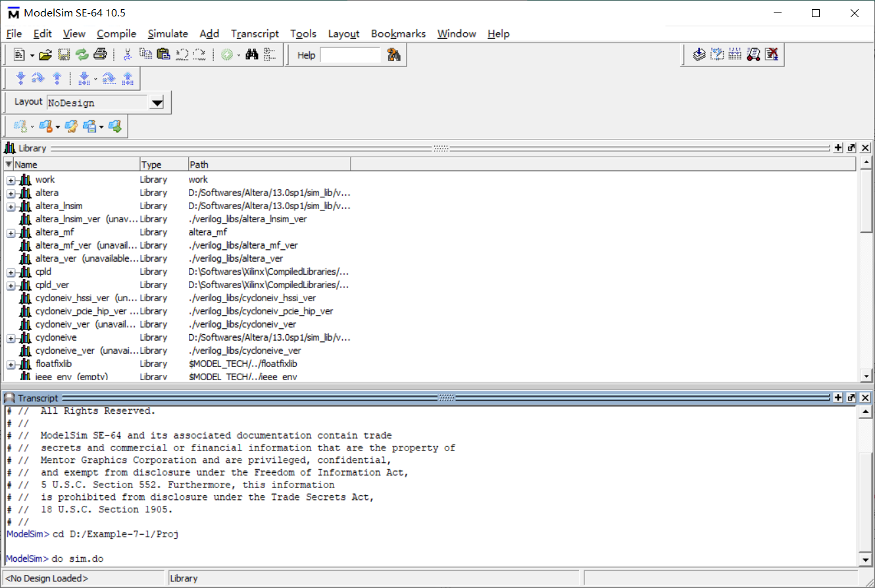This screenshot has height=588, width=875.
Task: Click the Open file folder icon
Action: tap(45, 55)
